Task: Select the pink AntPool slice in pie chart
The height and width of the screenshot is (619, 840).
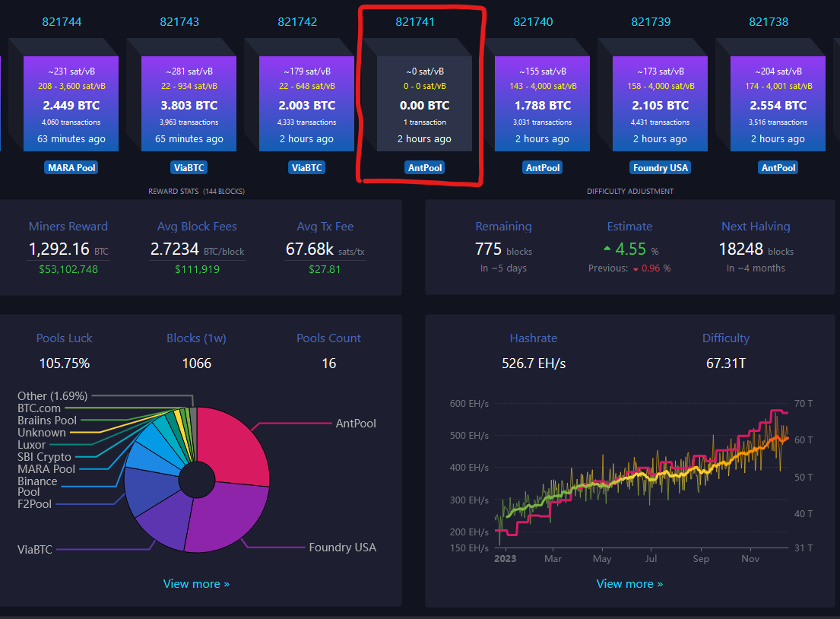Action: [236, 449]
